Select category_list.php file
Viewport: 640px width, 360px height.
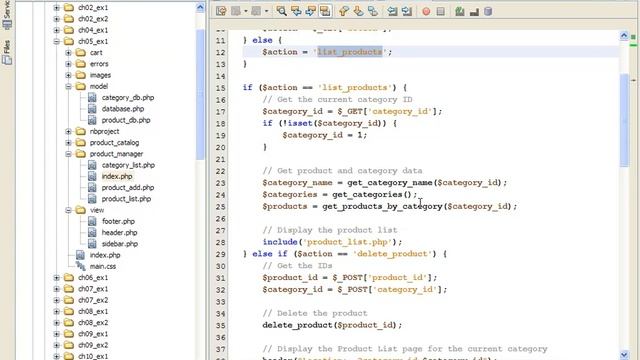coord(128,165)
